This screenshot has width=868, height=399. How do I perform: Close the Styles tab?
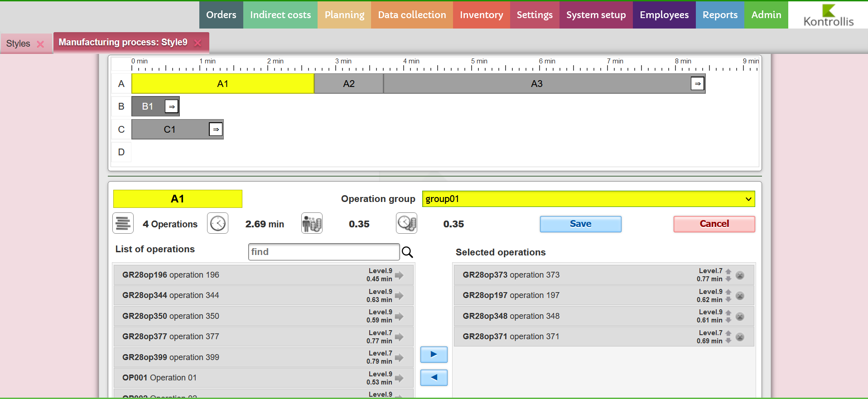click(40, 44)
